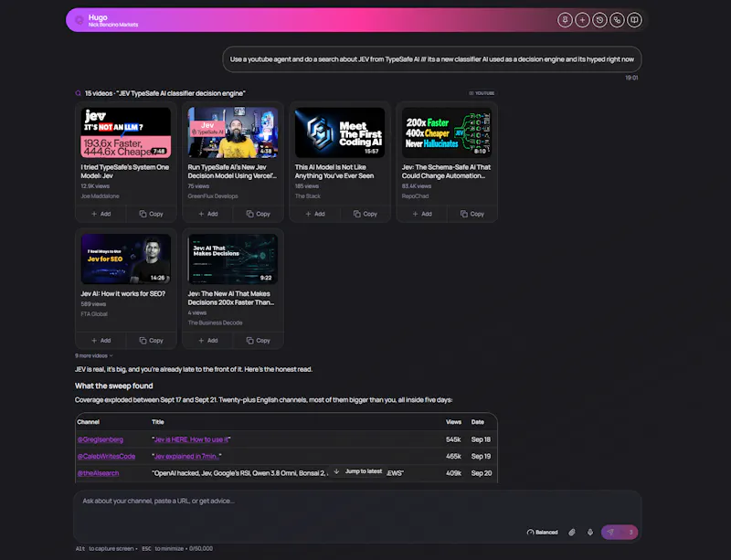Add 'Jev: The New AI That Makes Decisions' video
Screen dimensions: 731x560
click(x=208, y=341)
